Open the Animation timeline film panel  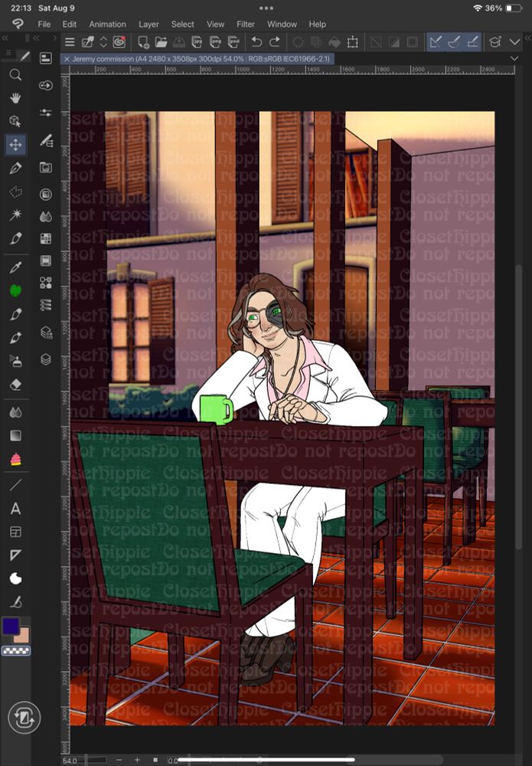(46, 260)
